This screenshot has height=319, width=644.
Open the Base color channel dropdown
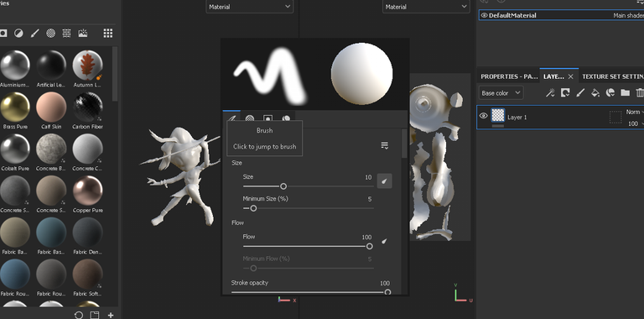(501, 93)
